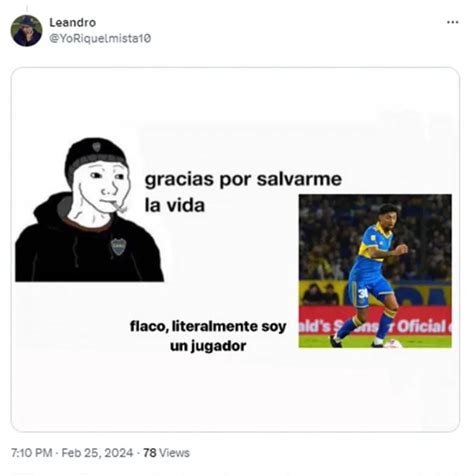
Task: Click the badge on the wojak's beanie
Action: (x=96, y=146)
